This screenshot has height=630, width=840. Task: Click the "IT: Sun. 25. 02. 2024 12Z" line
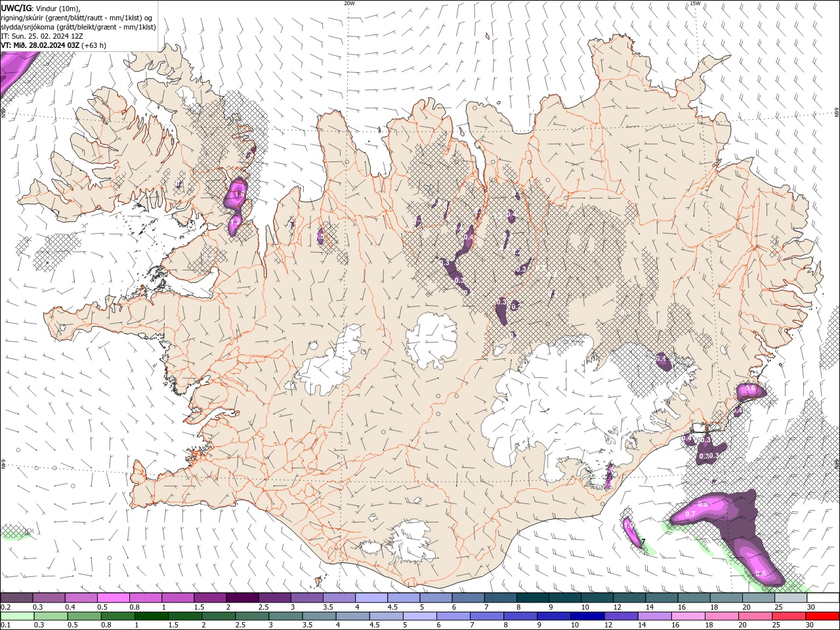tap(42, 36)
